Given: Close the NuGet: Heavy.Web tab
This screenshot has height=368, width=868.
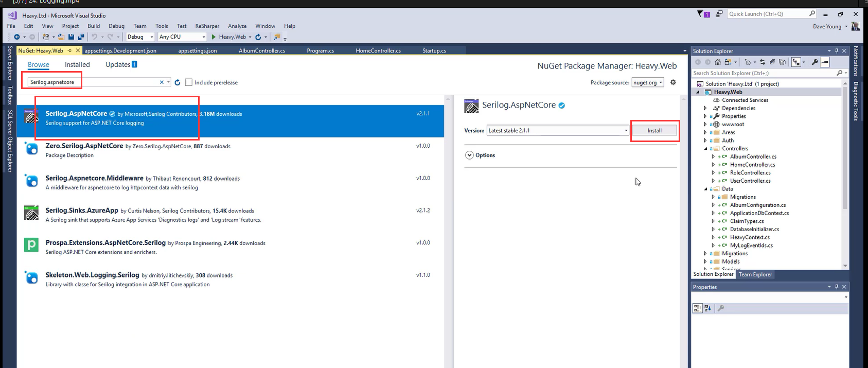Looking at the screenshot, I should tap(78, 50).
